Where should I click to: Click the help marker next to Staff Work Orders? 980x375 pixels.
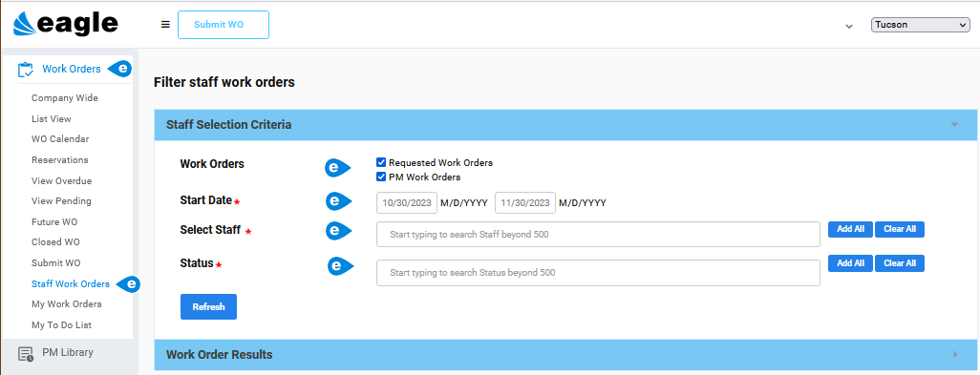(x=129, y=284)
